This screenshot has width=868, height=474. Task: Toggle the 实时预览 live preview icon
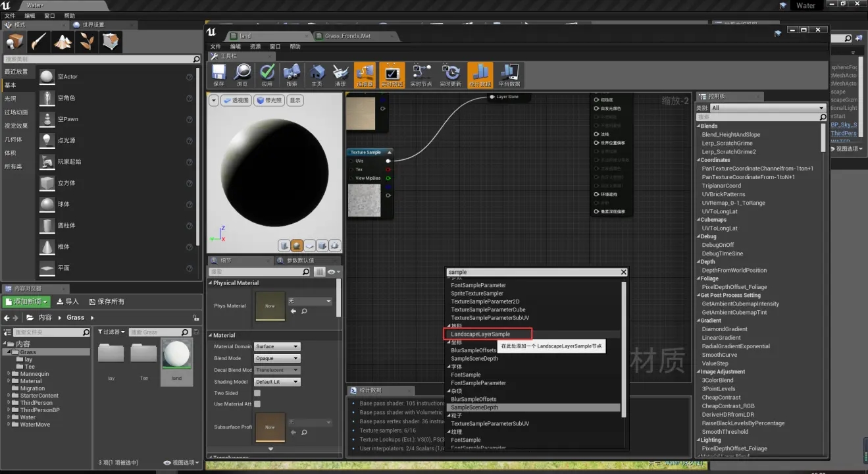pos(391,72)
